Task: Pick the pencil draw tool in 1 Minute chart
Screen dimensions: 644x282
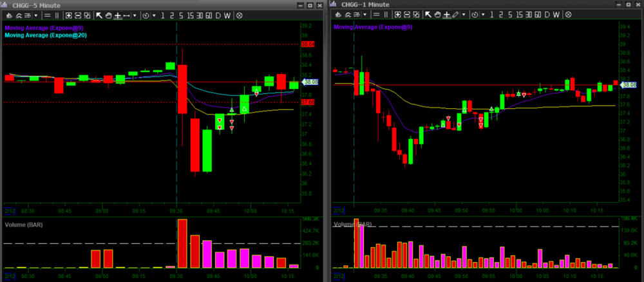Action: tap(456, 15)
